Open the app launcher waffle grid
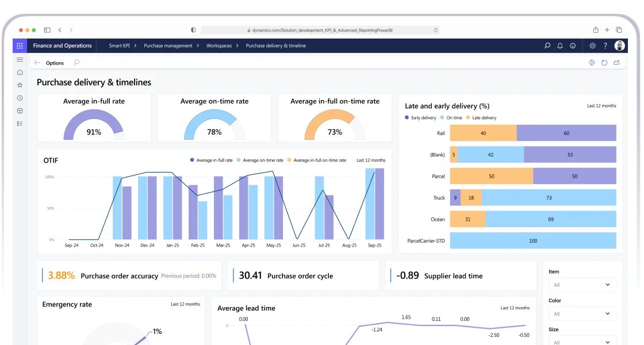The image size is (644, 345). (x=20, y=46)
